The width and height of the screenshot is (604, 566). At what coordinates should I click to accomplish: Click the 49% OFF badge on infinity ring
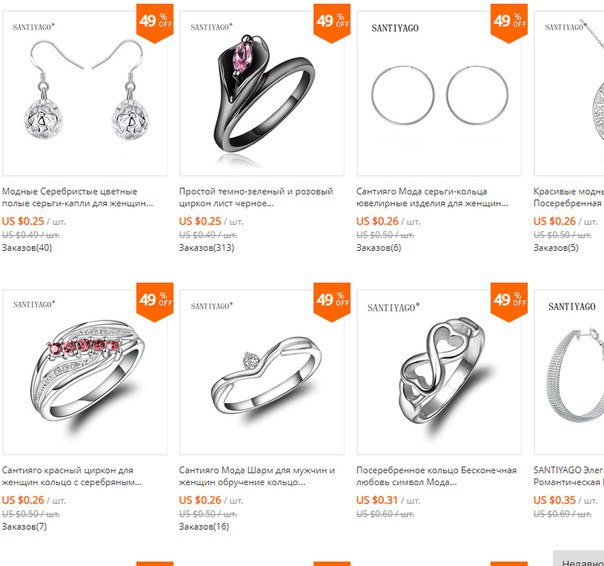click(509, 302)
